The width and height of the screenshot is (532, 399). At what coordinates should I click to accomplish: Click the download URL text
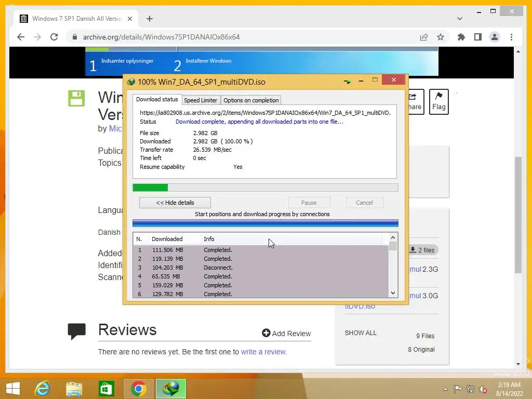click(265, 113)
